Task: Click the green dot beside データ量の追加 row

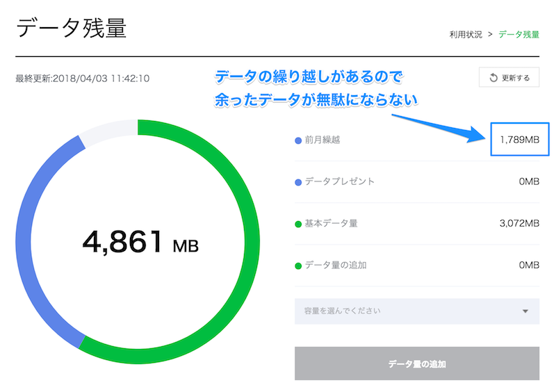Action: (x=298, y=266)
